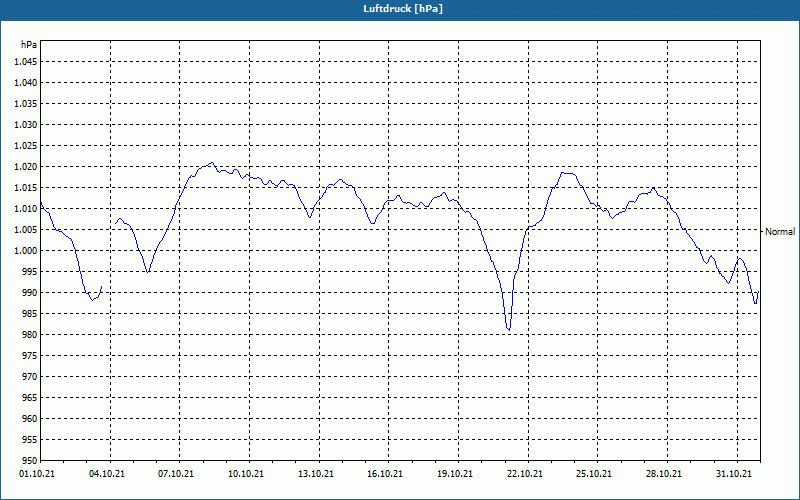Click the 990 axis label
The width and height of the screenshot is (800, 500).
[30, 293]
